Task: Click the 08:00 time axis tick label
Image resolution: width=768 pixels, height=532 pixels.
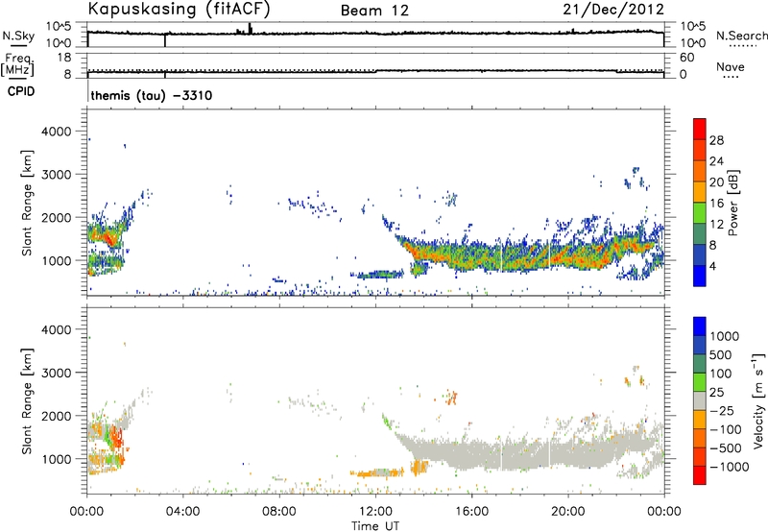Action: point(279,512)
